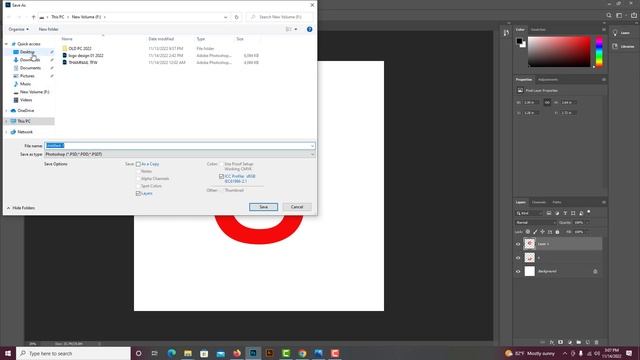The width and height of the screenshot is (640, 360).
Task: Lock transparent pixels in Layers panel
Action: [528, 232]
